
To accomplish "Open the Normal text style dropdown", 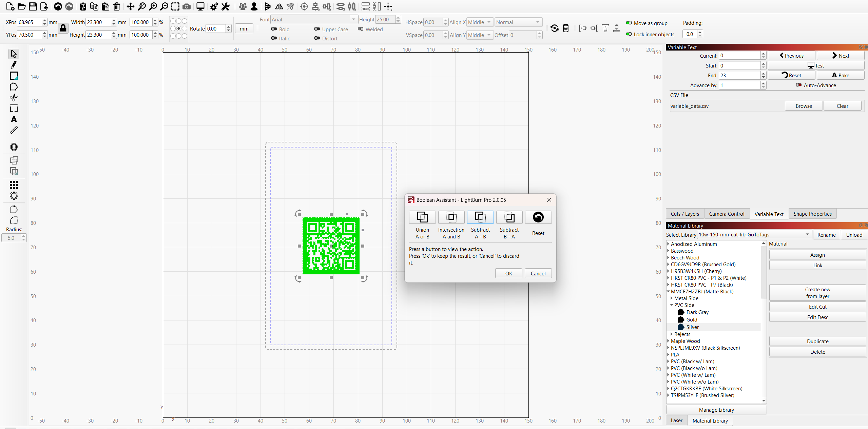I will (x=518, y=22).
